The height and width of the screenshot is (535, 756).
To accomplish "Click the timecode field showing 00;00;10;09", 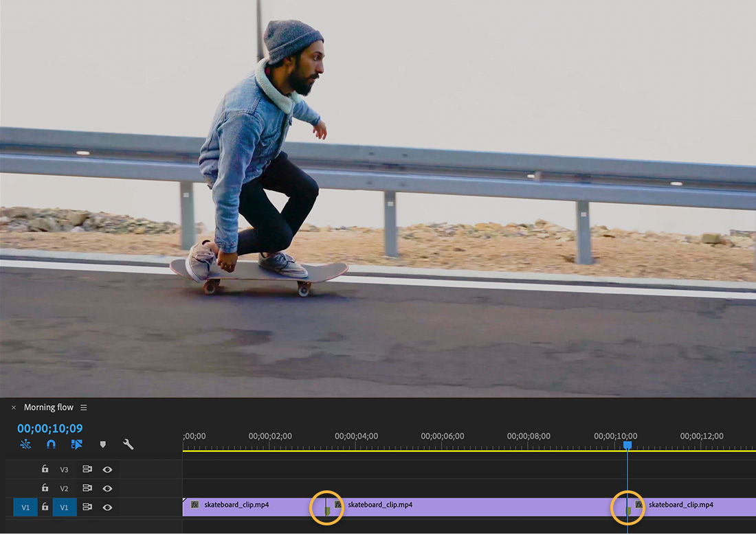I will [x=48, y=426].
